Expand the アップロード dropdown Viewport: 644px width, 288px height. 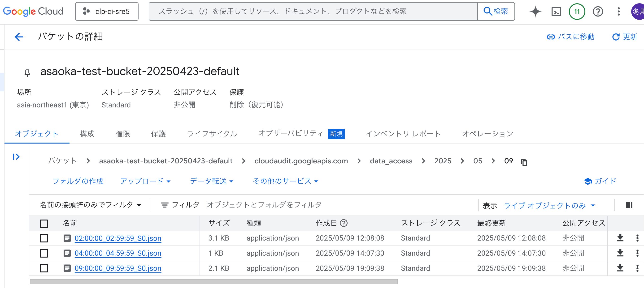[x=145, y=181]
